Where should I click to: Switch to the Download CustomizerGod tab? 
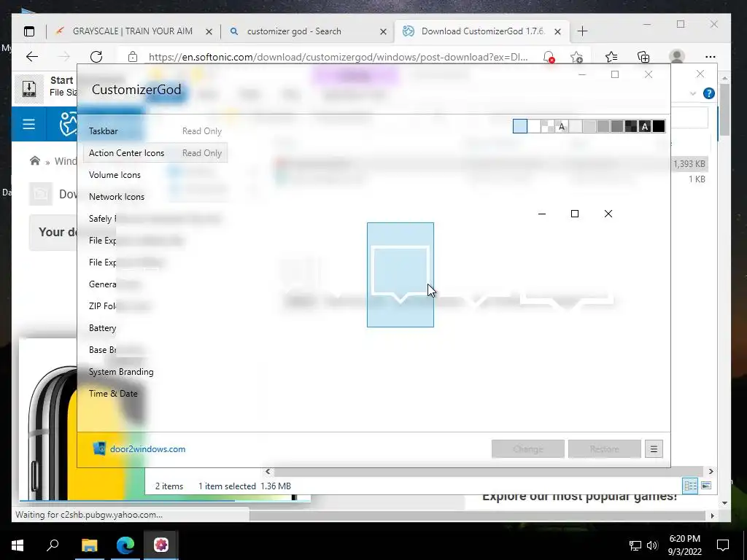coord(483,31)
